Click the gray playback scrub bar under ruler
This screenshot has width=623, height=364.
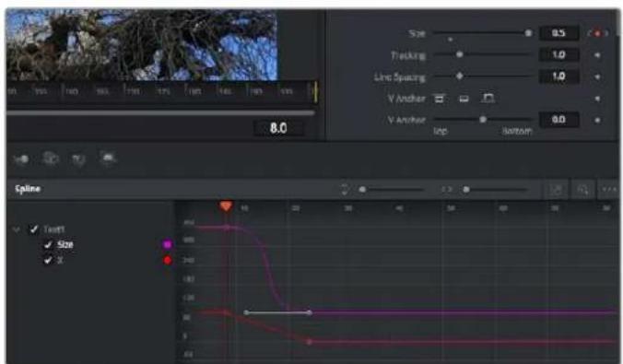[x=160, y=112]
